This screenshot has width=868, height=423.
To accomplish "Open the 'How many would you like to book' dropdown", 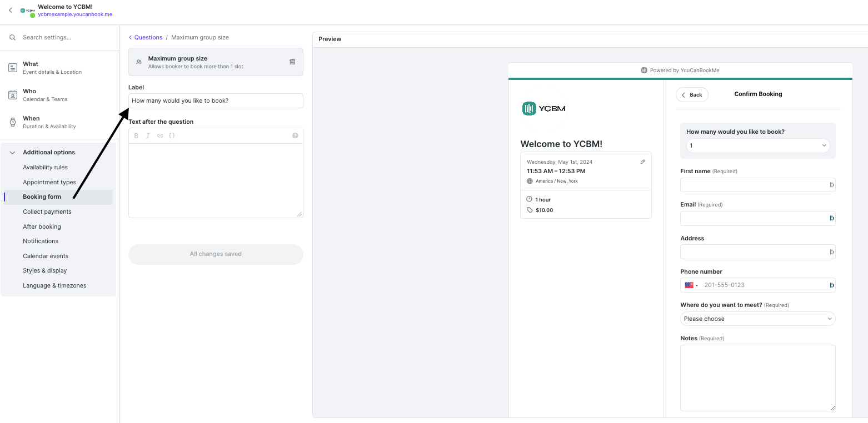I will 757,146.
